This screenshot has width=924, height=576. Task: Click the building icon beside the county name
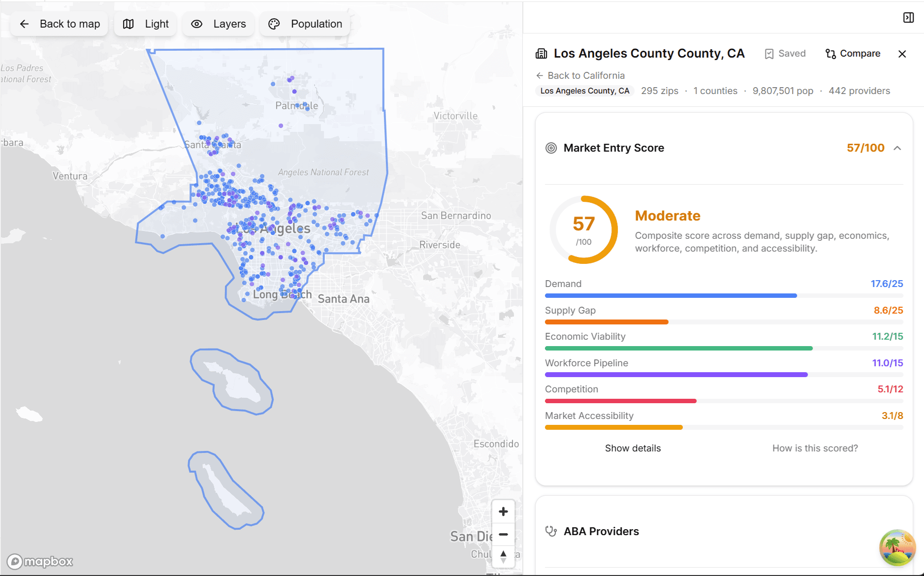[542, 53]
